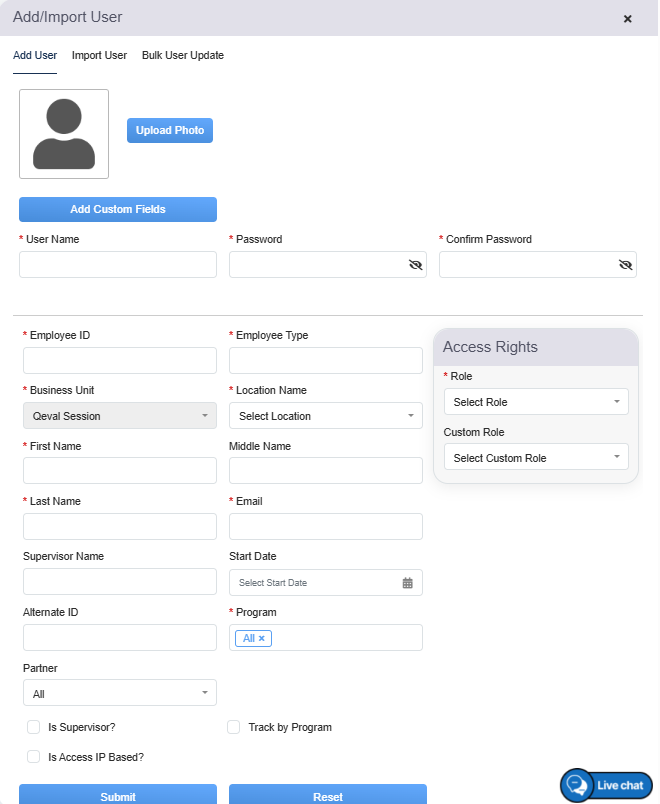660x804 pixels.
Task: Click the user avatar placeholder image
Action: coord(64,134)
